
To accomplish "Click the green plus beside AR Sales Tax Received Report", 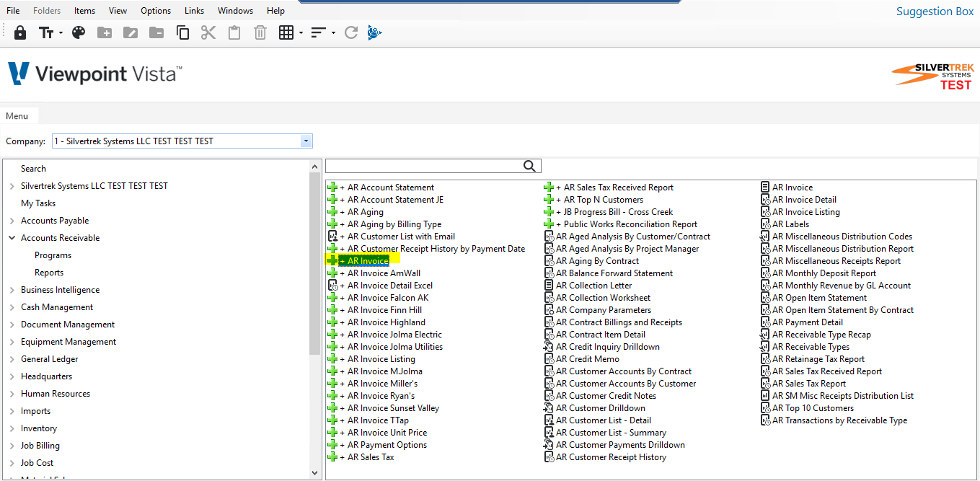I will pyautogui.click(x=549, y=187).
